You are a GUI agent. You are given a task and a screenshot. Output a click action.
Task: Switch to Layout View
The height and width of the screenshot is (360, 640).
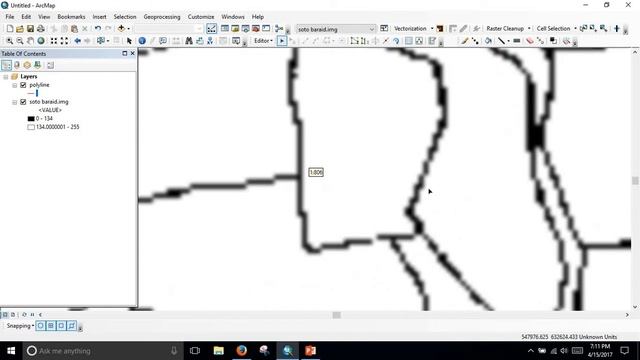(x=13, y=315)
